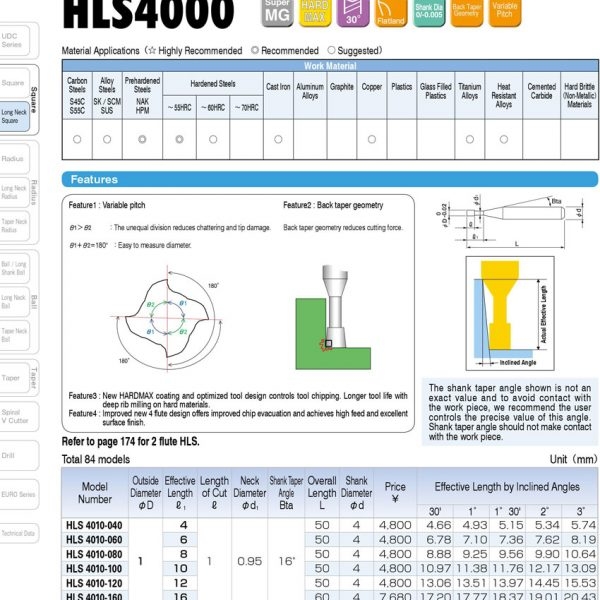Click the Refer to page 174 text

click(x=130, y=442)
